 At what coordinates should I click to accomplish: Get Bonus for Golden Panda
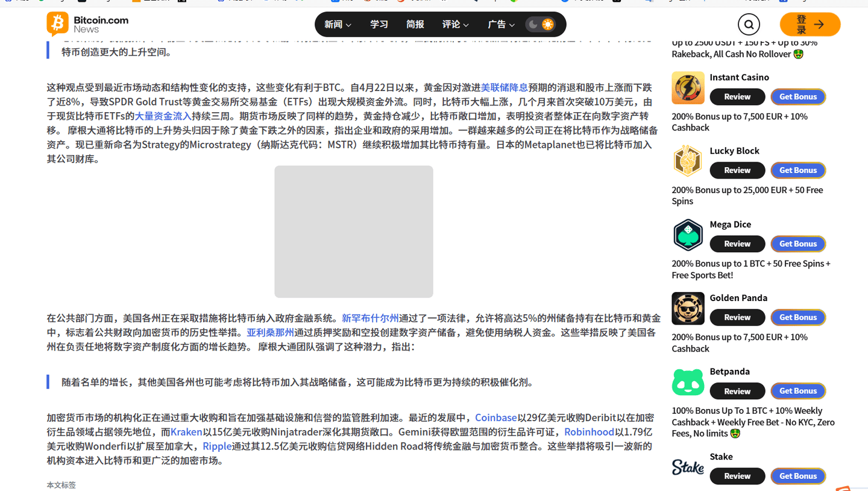click(x=798, y=317)
